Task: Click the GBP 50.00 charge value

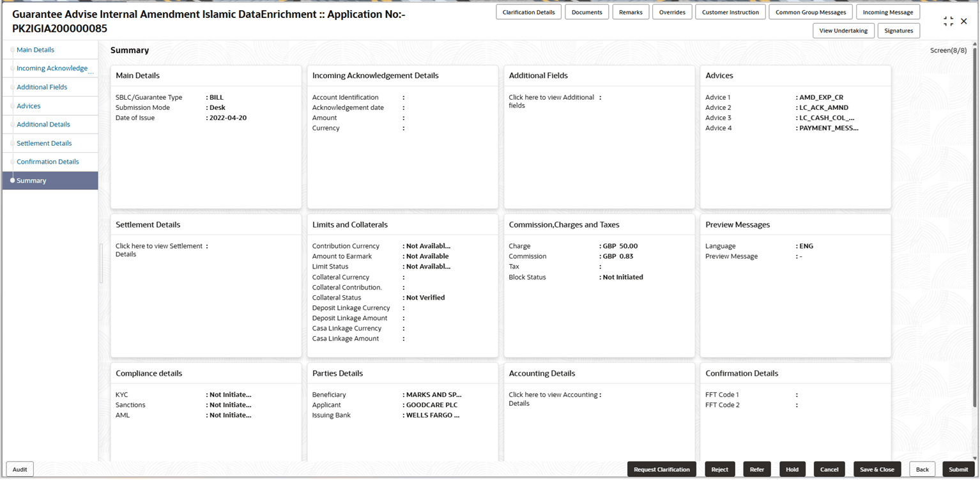Action: pos(620,246)
